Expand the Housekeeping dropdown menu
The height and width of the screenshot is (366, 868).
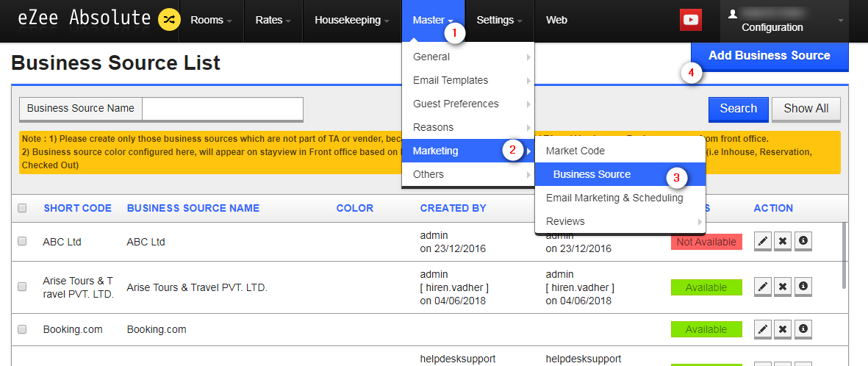click(352, 21)
